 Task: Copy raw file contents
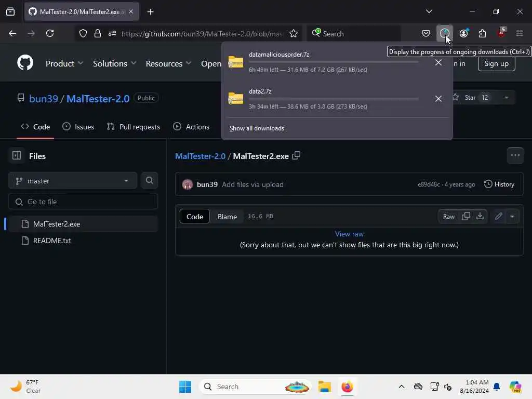tap(466, 217)
